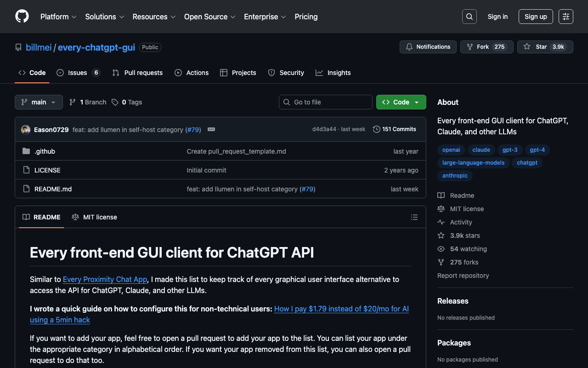The height and width of the screenshot is (368, 588).
Task: Expand the main branch dropdown
Action: 39,102
